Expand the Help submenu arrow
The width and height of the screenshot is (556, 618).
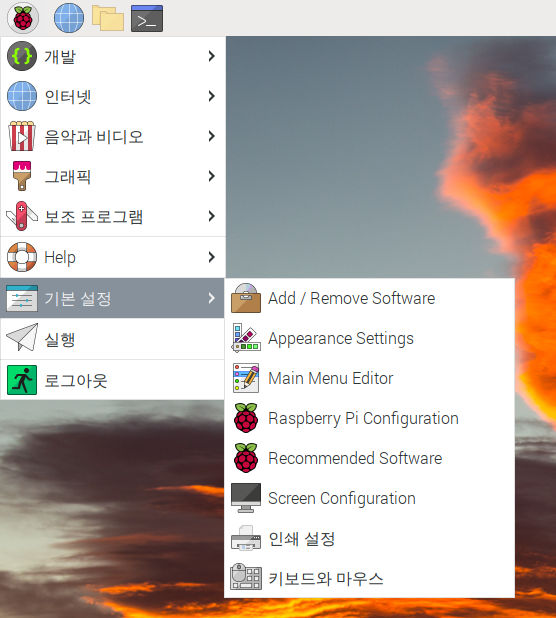pos(212,257)
